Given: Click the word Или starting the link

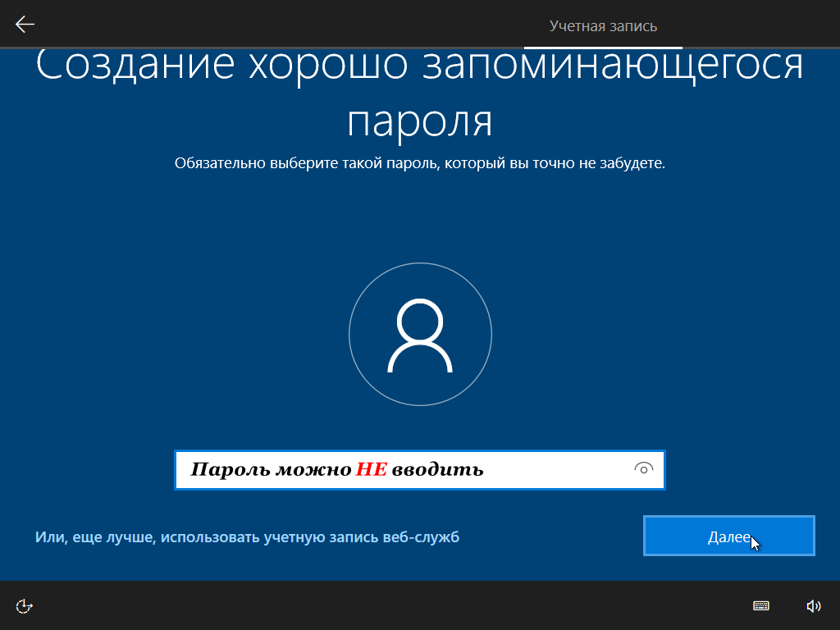Looking at the screenshot, I should click(47, 537).
